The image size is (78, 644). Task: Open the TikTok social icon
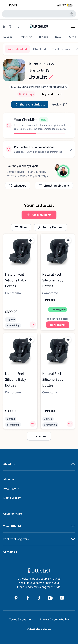coord(39,598)
